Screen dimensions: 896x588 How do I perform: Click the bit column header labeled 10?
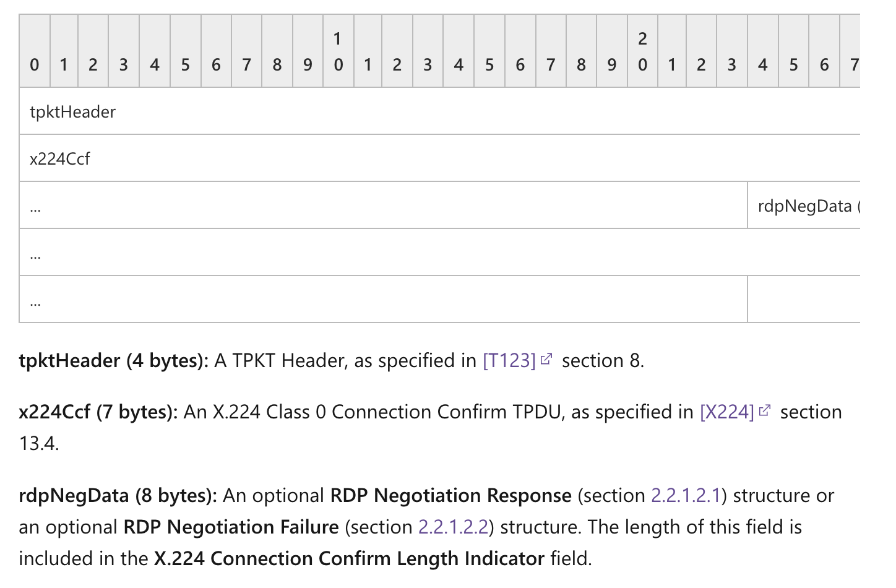[338, 51]
